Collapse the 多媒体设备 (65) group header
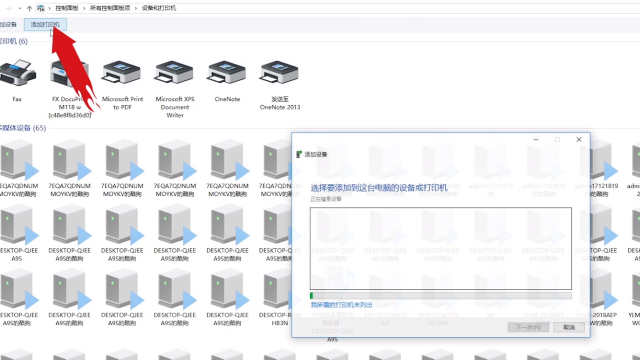Screen dimensions: 640x360 (x=23, y=128)
